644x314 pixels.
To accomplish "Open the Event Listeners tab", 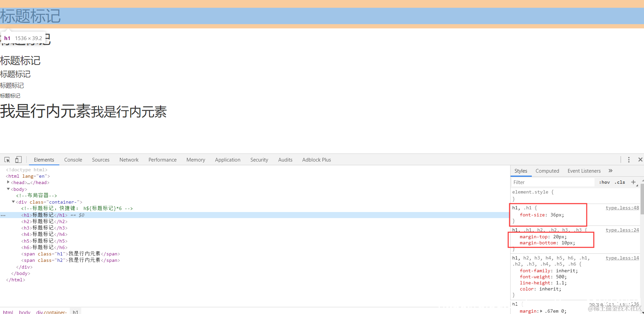I will click(x=584, y=171).
